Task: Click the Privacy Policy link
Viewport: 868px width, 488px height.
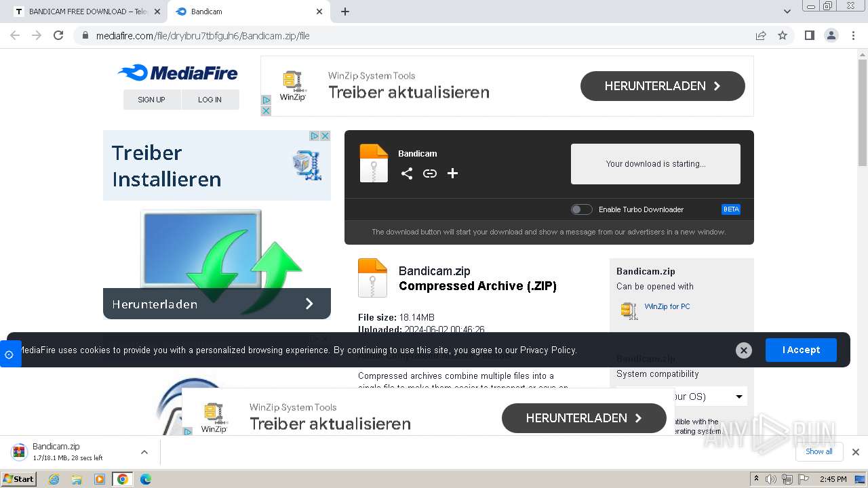Action: click(x=548, y=350)
